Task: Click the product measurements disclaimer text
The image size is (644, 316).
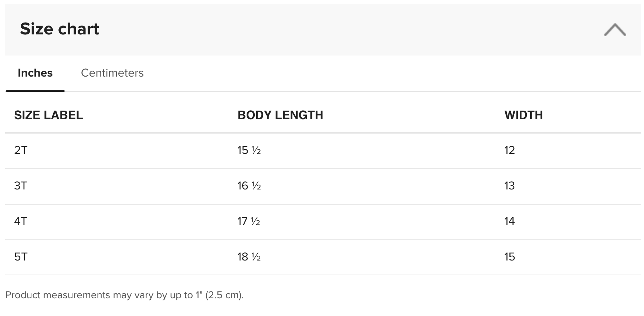Action: click(x=125, y=295)
